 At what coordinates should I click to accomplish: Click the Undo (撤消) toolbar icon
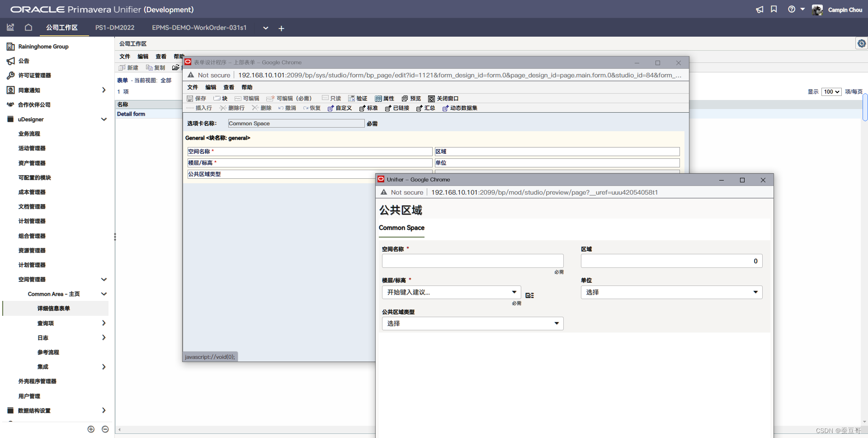click(x=281, y=108)
